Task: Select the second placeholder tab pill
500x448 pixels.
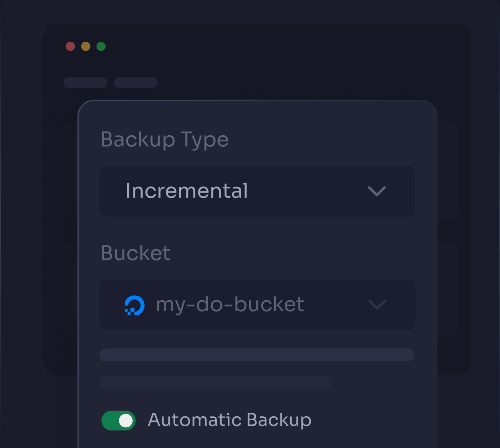Action: [x=136, y=83]
